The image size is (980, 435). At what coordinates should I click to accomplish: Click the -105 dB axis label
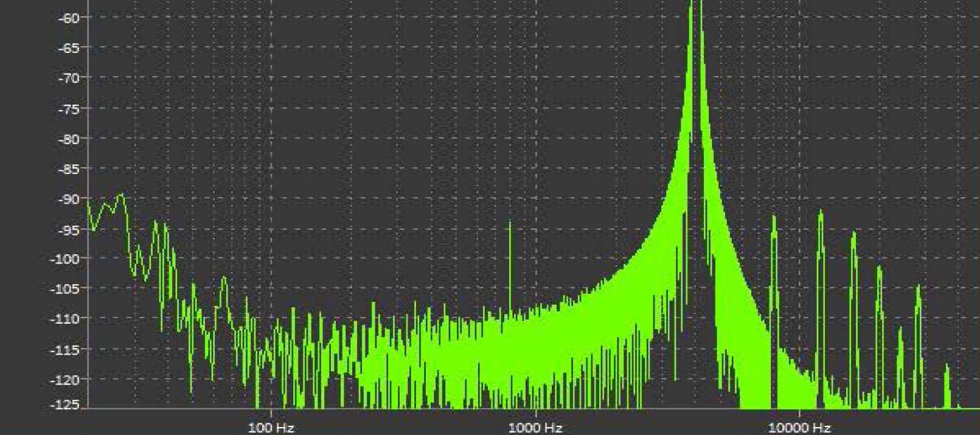68,288
